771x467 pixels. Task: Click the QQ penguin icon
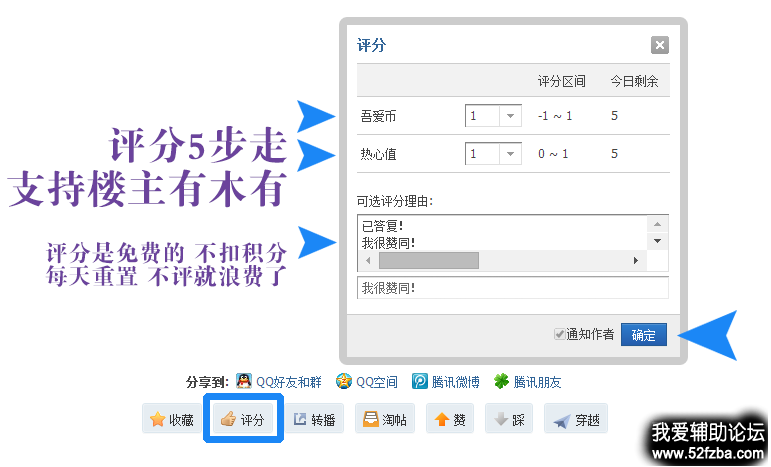[244, 381]
